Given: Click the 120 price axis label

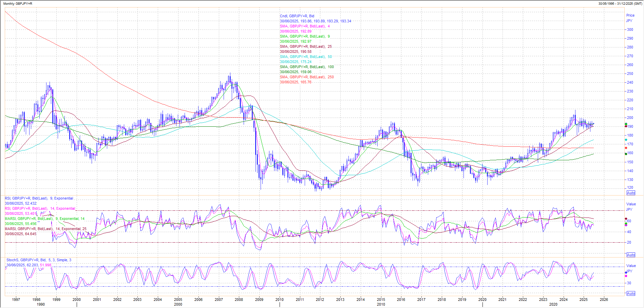Looking at the screenshot, I should (x=630, y=187).
